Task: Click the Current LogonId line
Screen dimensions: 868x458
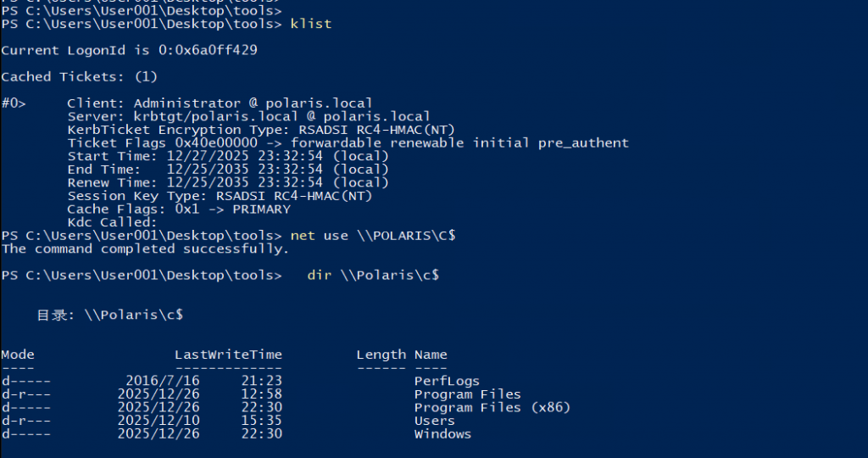Action: [x=130, y=51]
